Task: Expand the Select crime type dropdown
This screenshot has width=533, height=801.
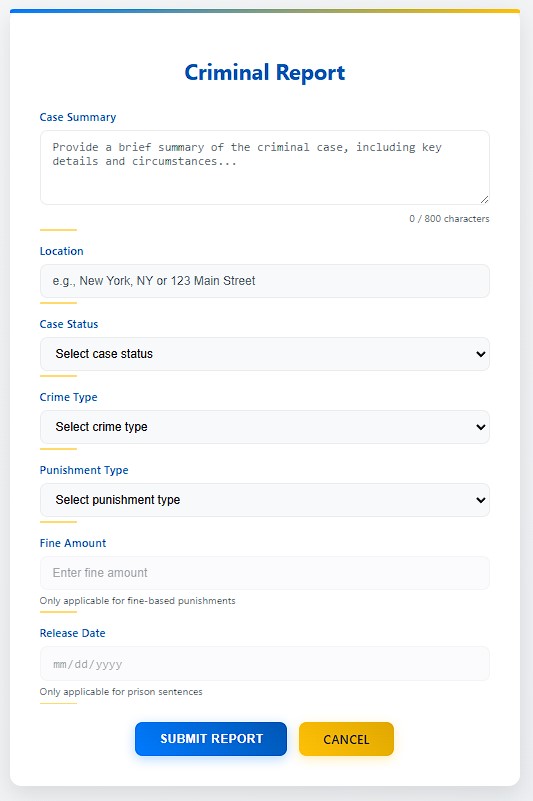Action: (x=265, y=427)
